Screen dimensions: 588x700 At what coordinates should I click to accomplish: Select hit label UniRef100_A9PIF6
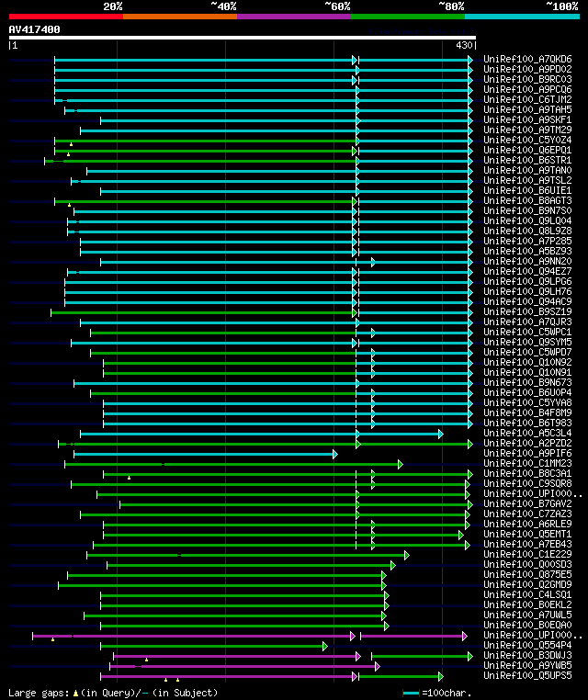(x=527, y=453)
